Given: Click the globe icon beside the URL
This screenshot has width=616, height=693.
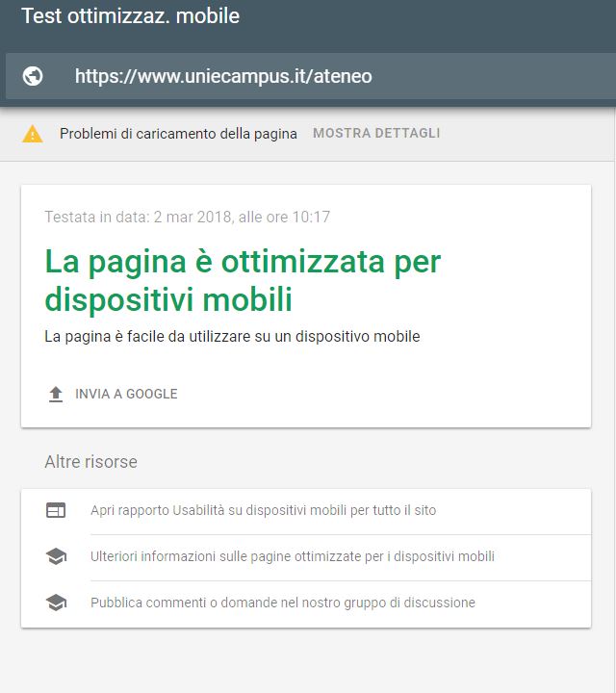Looking at the screenshot, I should [33, 76].
